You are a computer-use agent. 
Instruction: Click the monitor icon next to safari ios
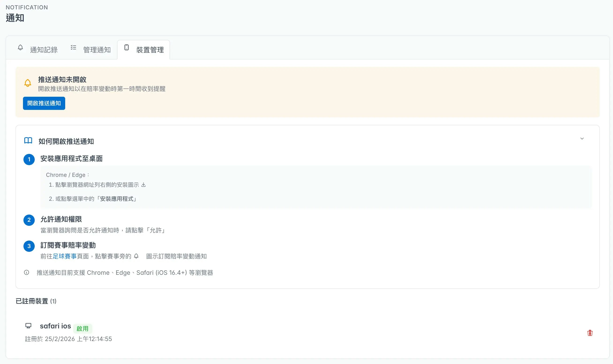[x=28, y=326]
